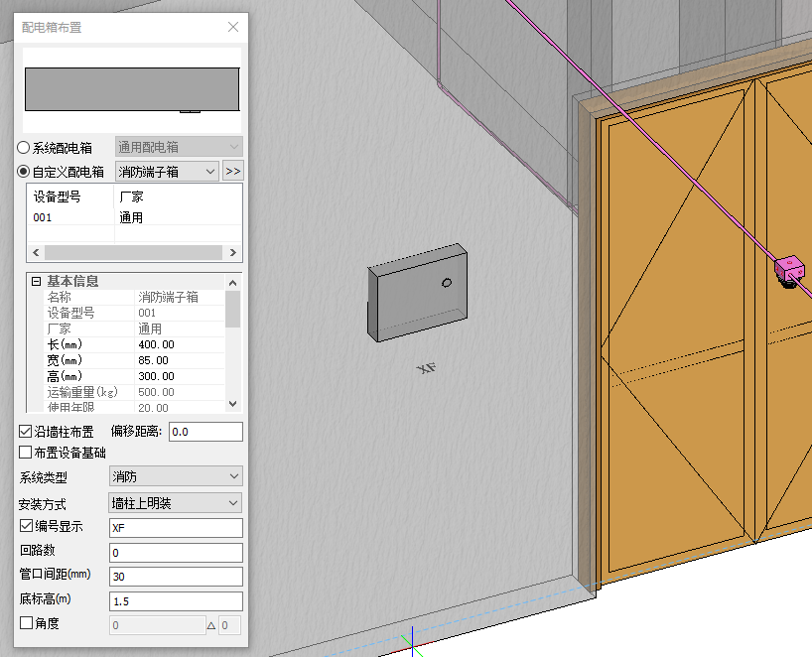Click the 底标高(m) input field
Screen dimensions: 812x657
(175, 601)
